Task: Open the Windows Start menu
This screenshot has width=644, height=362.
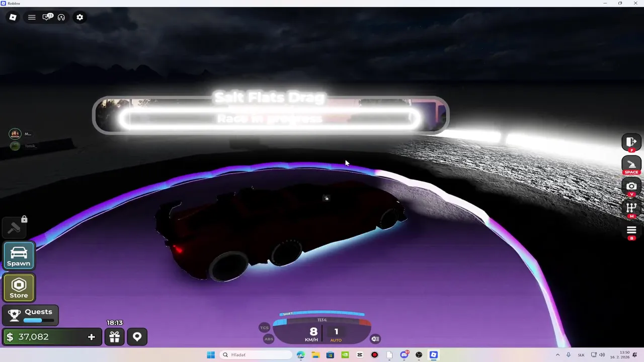Action: [x=211, y=355]
